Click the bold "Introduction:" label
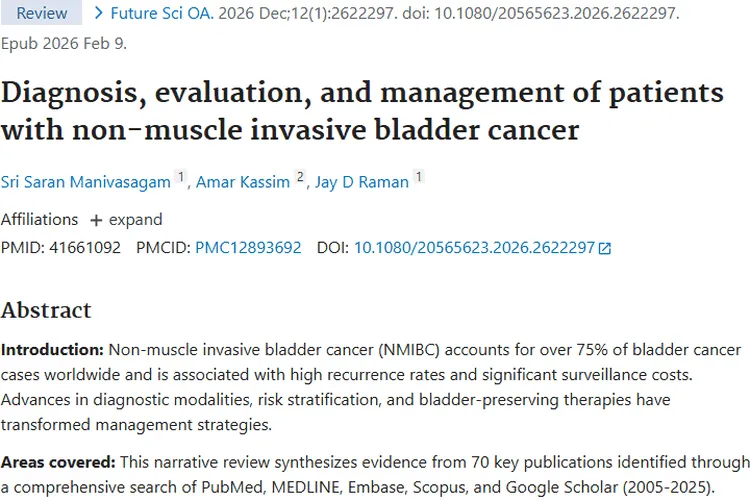Screen dimensions: 750x500 tap(52, 350)
